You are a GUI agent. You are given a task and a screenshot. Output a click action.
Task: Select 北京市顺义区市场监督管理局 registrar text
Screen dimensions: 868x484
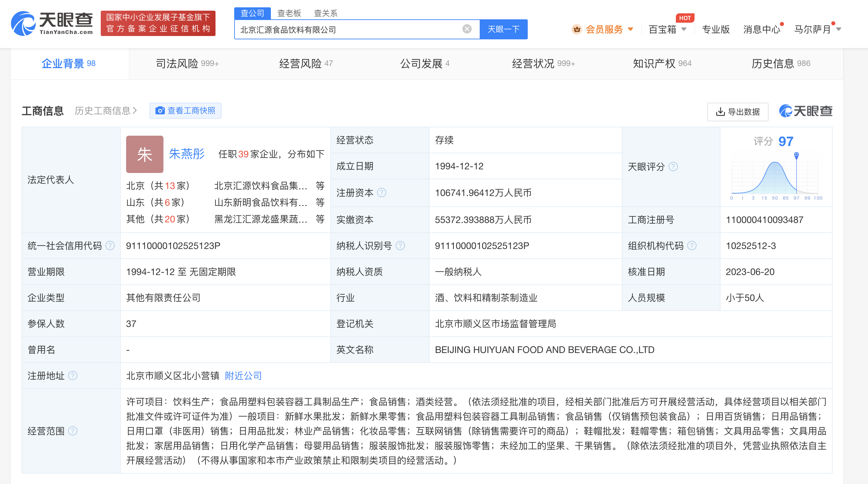point(495,324)
